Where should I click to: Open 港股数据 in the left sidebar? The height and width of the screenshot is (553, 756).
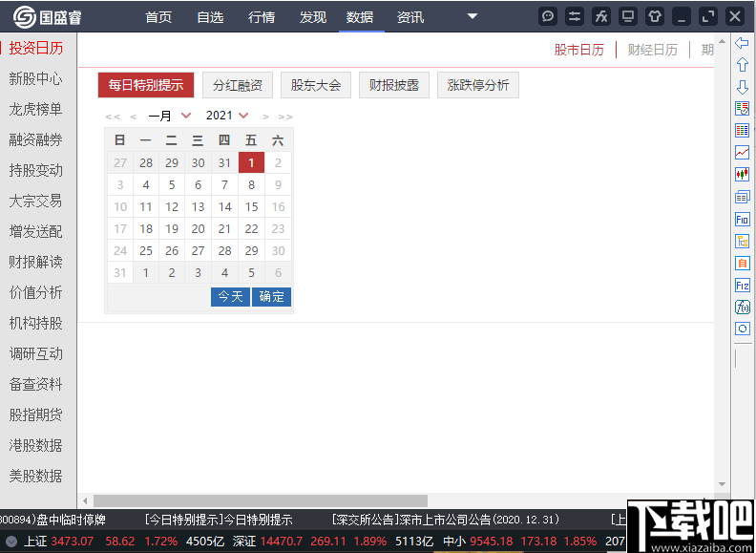[35, 445]
